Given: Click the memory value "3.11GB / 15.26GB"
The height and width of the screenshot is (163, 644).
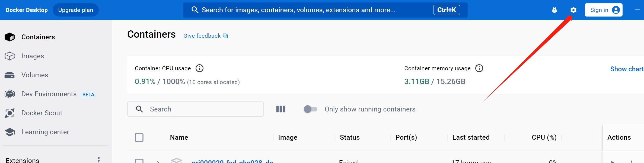Looking at the screenshot, I should (435, 82).
